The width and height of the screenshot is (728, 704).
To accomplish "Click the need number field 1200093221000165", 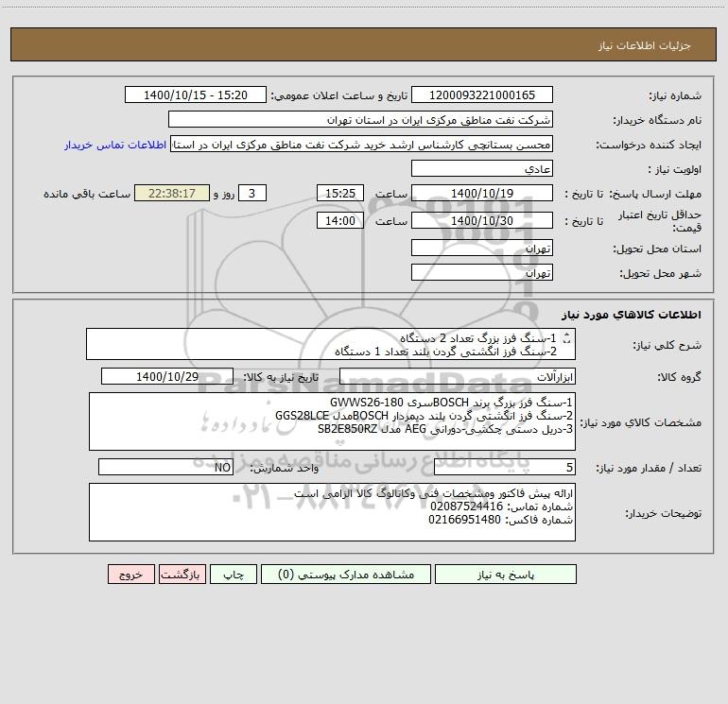I will [482, 94].
